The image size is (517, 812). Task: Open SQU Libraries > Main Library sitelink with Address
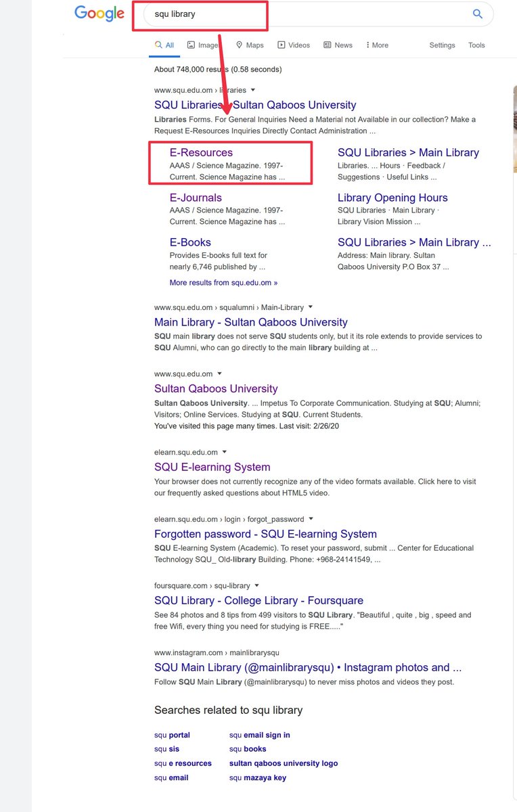click(414, 242)
